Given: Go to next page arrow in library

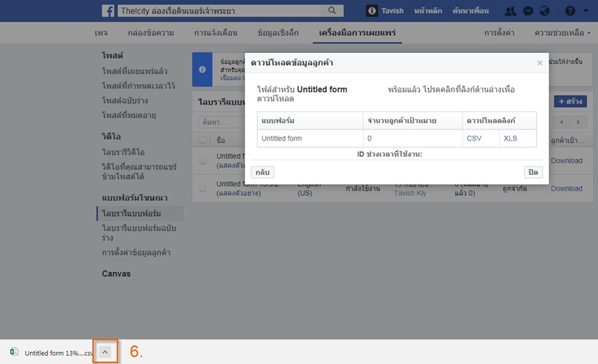Looking at the screenshot, I should coord(578,122).
